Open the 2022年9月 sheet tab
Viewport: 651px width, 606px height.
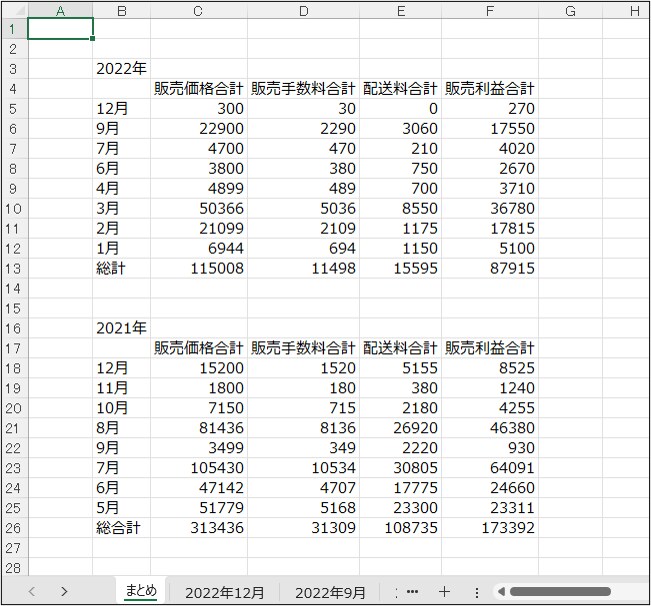330,593
